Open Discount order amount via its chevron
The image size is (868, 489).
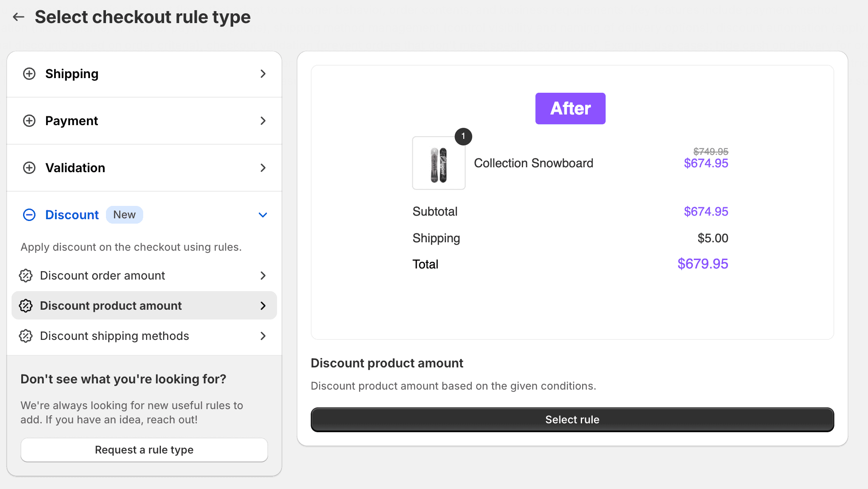click(263, 275)
